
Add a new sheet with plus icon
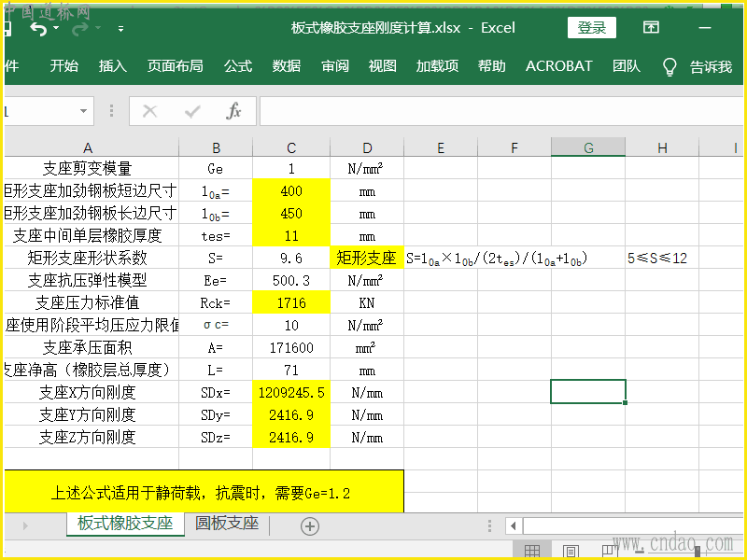[310, 526]
